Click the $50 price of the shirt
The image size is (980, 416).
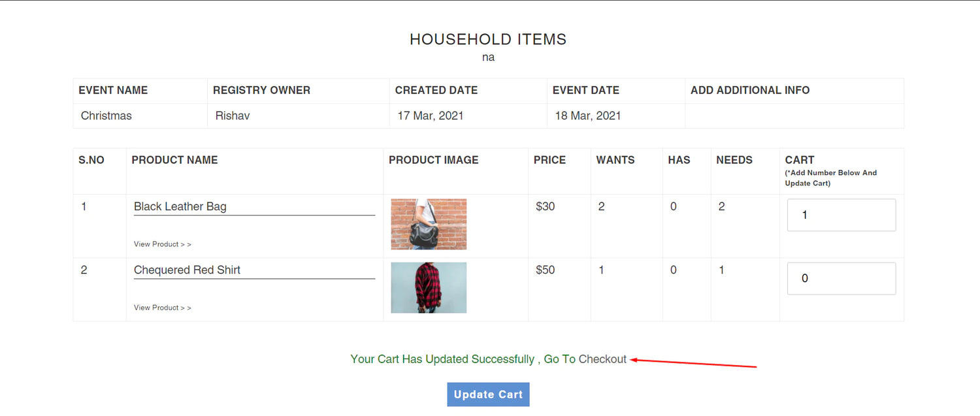546,270
